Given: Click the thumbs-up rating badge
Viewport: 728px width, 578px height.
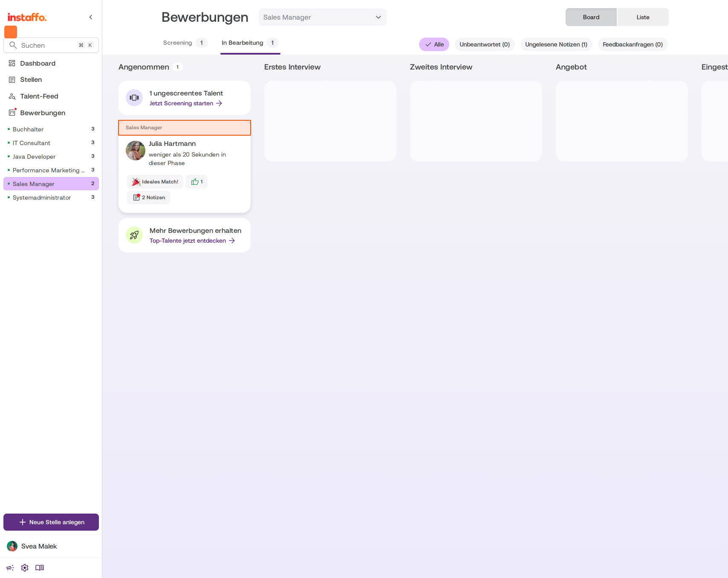Looking at the screenshot, I should click(x=196, y=182).
